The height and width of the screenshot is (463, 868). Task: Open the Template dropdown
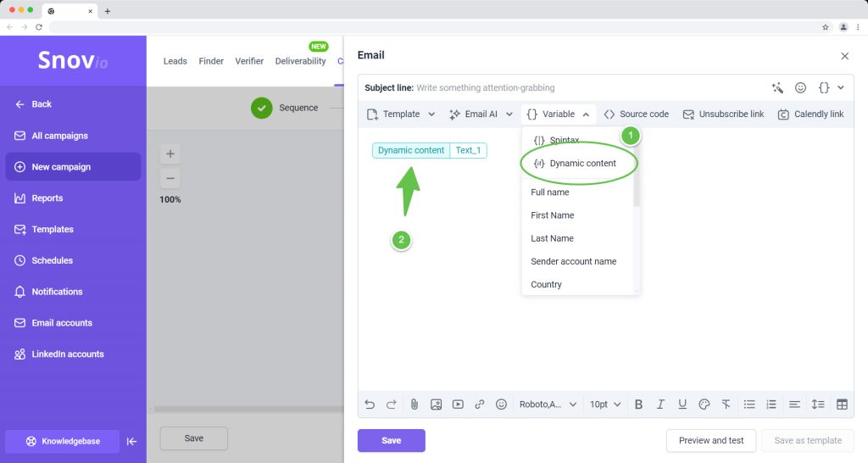pos(401,114)
